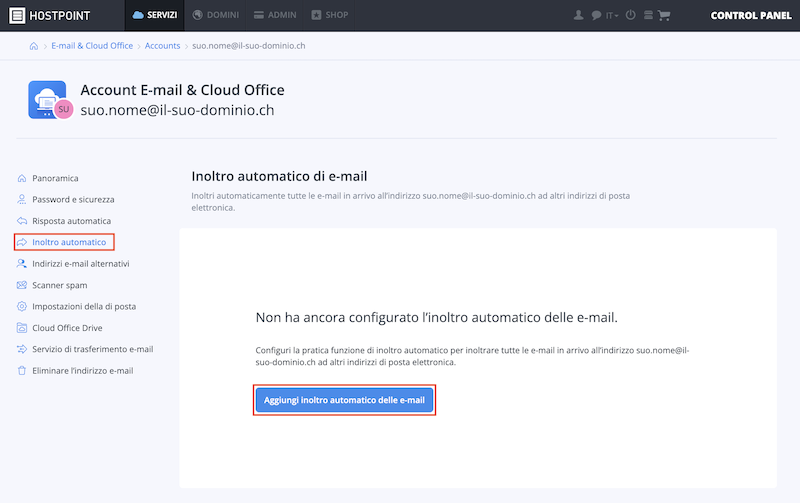800x503 pixels.
Task: Open E-mail & Cloud Office breadcrumb
Action: click(x=92, y=46)
